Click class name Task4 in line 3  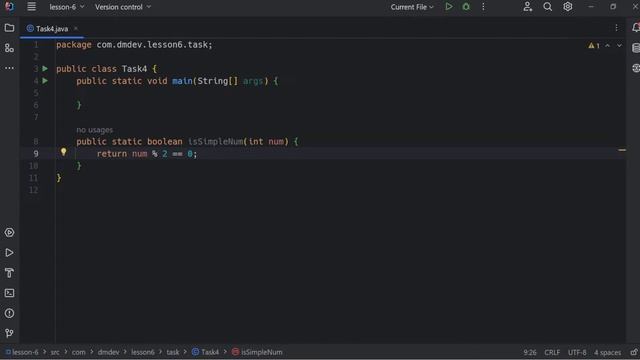click(x=134, y=69)
